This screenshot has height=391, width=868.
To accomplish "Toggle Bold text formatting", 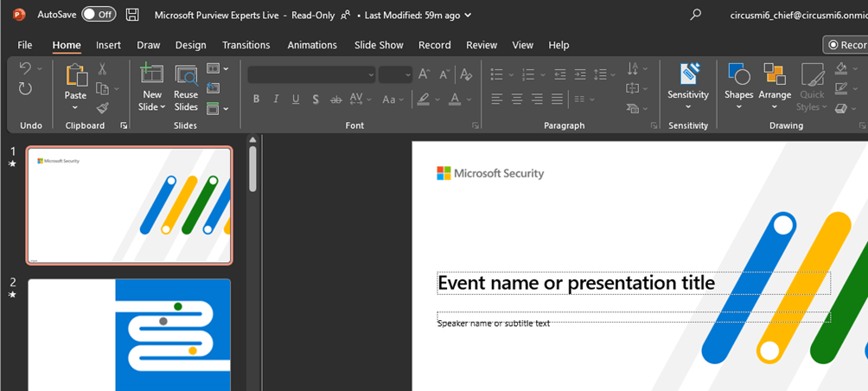I will (x=256, y=99).
